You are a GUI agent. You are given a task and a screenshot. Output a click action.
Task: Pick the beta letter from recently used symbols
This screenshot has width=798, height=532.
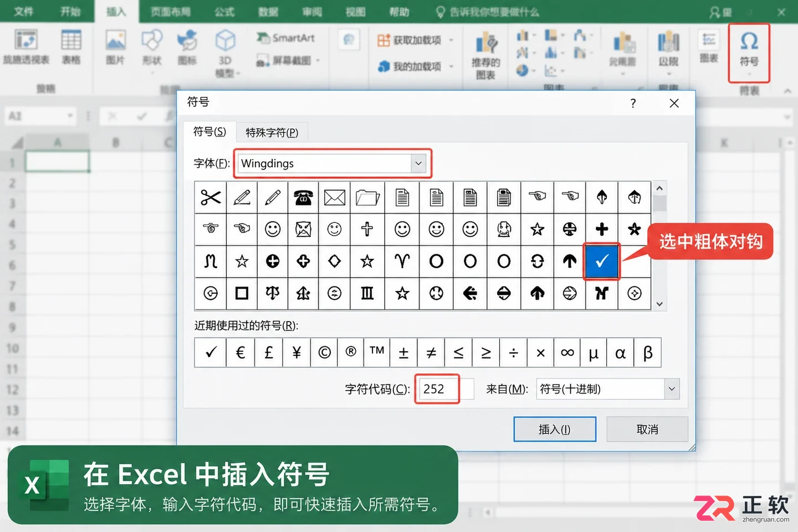(x=647, y=353)
